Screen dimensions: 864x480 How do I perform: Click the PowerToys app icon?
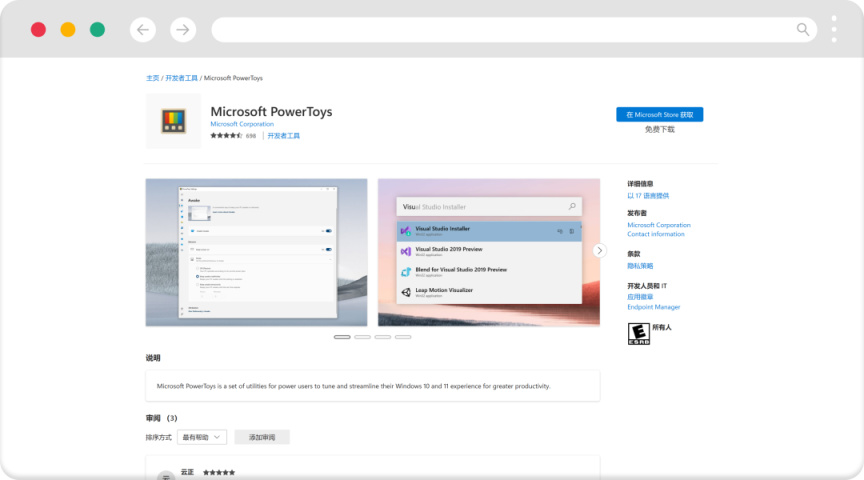click(x=173, y=121)
